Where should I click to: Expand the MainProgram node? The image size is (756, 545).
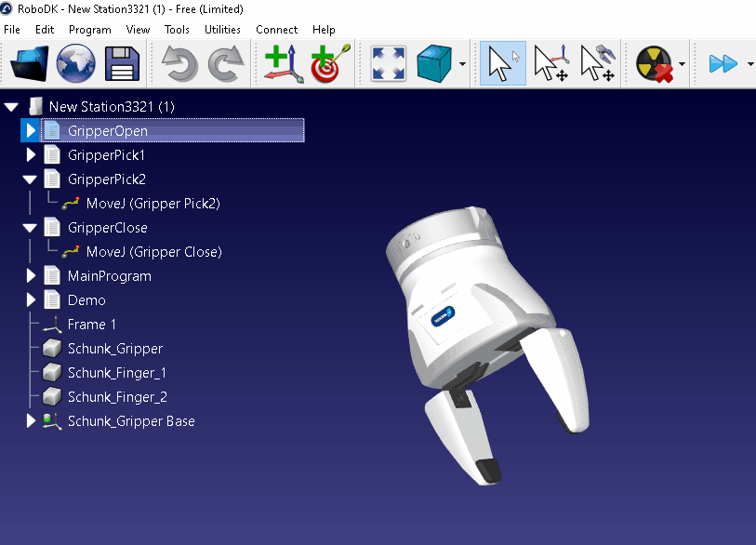[x=31, y=276]
